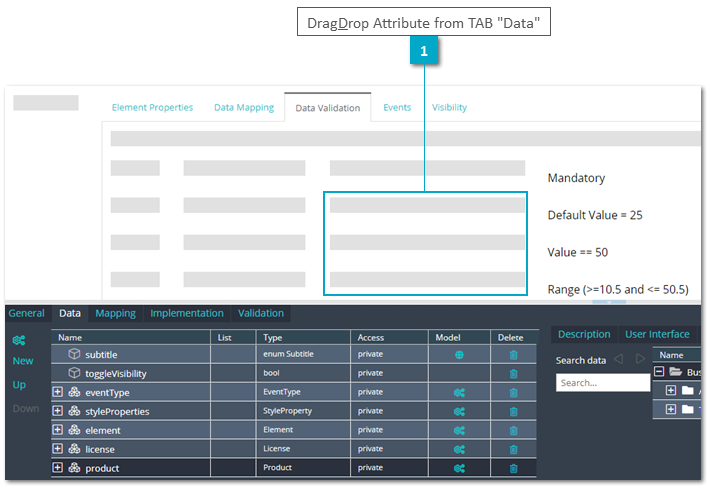Delete the eventType attribute via trash icon
This screenshot has width=710, height=489.
pyautogui.click(x=513, y=393)
